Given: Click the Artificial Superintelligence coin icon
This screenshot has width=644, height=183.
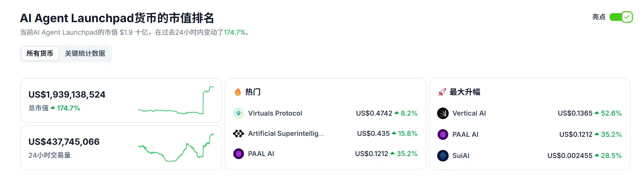Looking at the screenshot, I should pyautogui.click(x=238, y=134).
